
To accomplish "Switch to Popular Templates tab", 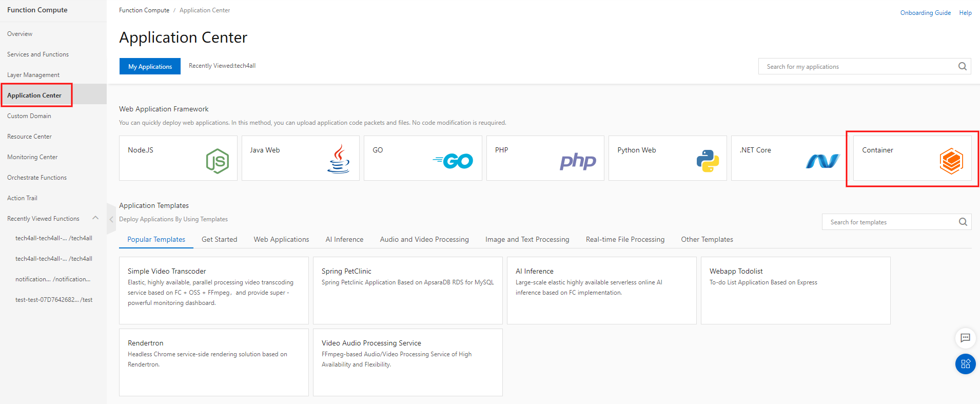I will (156, 239).
